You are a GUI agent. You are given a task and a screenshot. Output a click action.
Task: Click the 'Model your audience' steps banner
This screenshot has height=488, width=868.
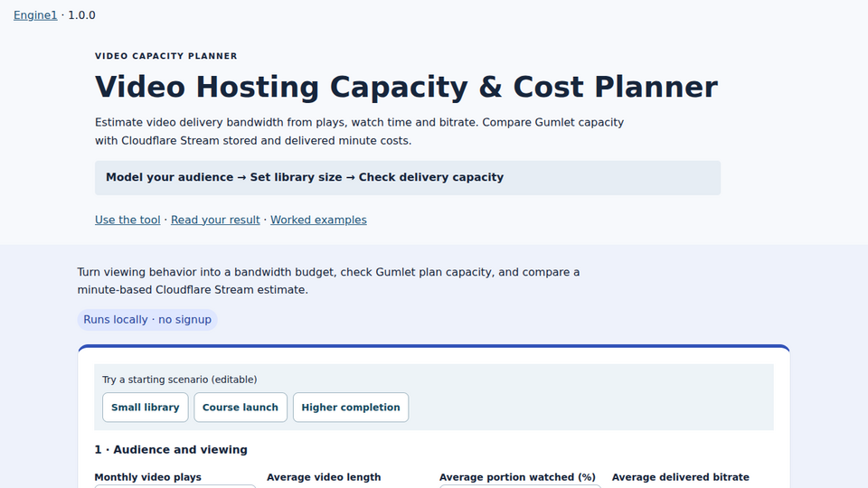[x=408, y=178]
